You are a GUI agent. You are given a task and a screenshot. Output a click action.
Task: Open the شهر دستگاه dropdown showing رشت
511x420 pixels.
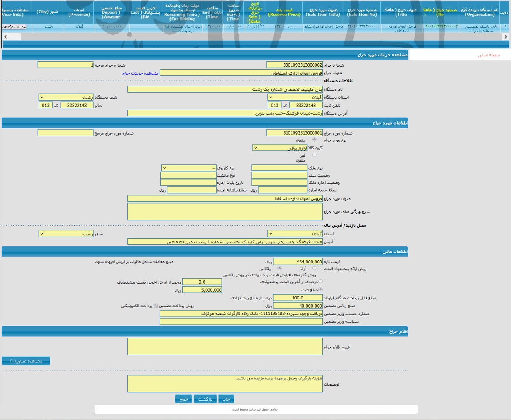coord(66,97)
